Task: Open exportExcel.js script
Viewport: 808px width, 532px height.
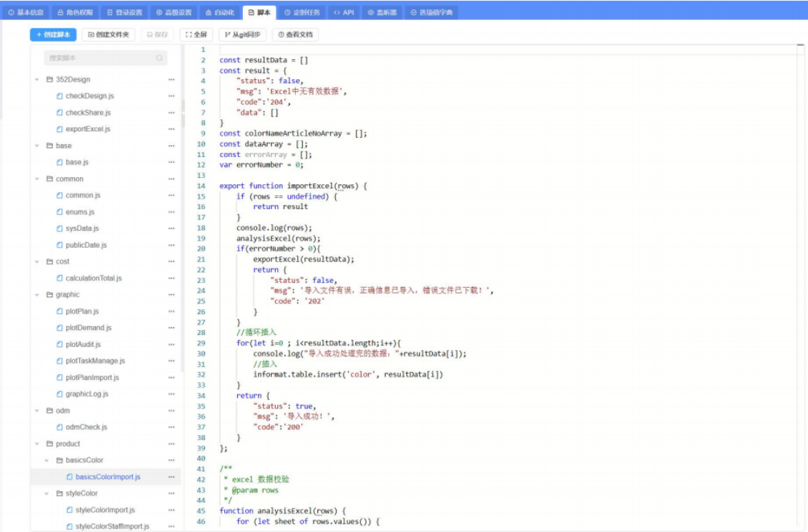Action: (x=88, y=129)
